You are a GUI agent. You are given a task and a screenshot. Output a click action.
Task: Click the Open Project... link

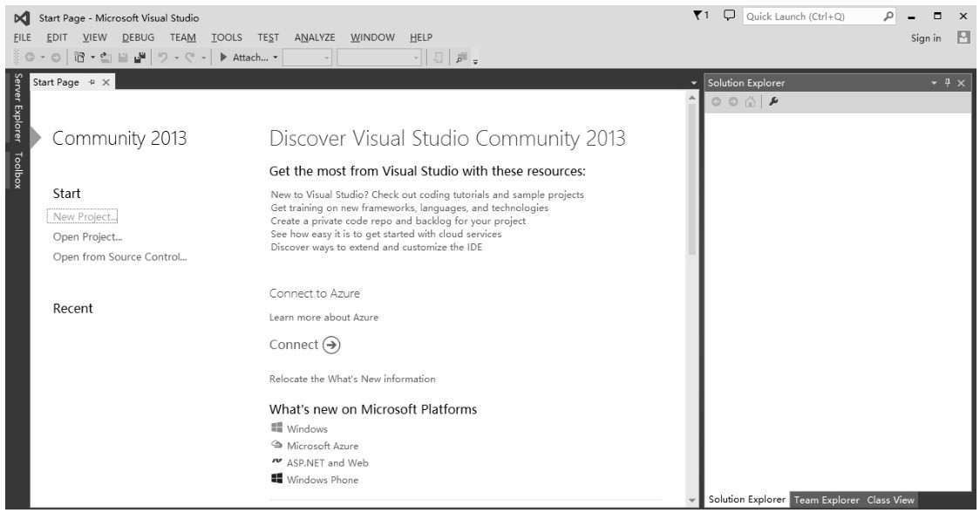[87, 236]
